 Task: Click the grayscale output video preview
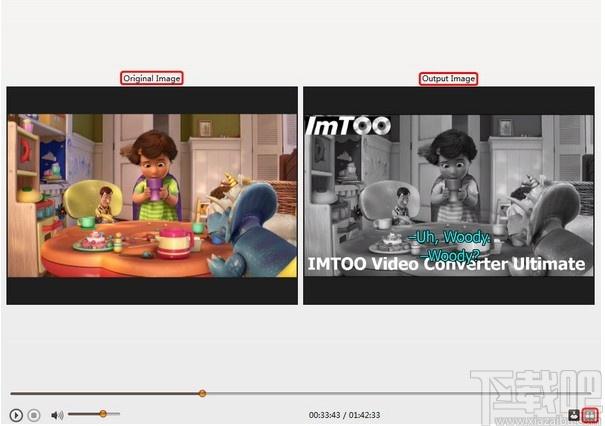pos(449,196)
